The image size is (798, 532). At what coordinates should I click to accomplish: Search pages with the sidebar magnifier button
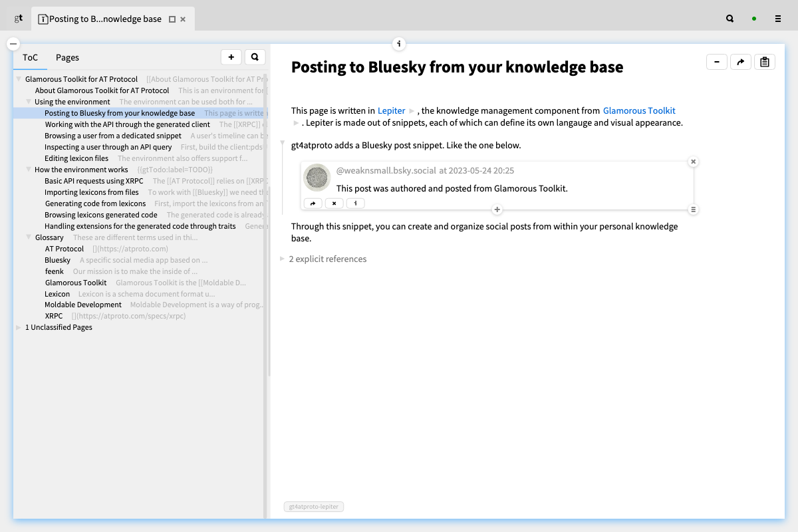click(255, 57)
